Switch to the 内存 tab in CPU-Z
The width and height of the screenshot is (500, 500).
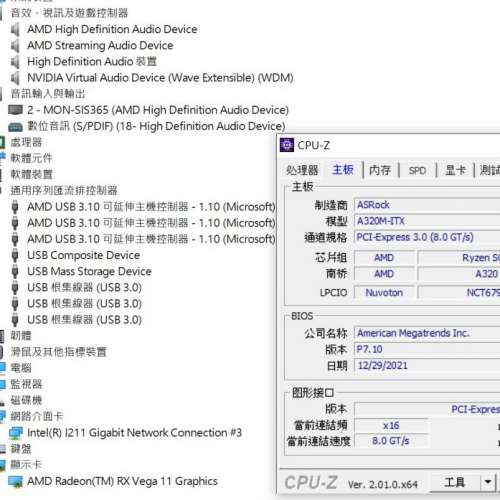pos(380,170)
